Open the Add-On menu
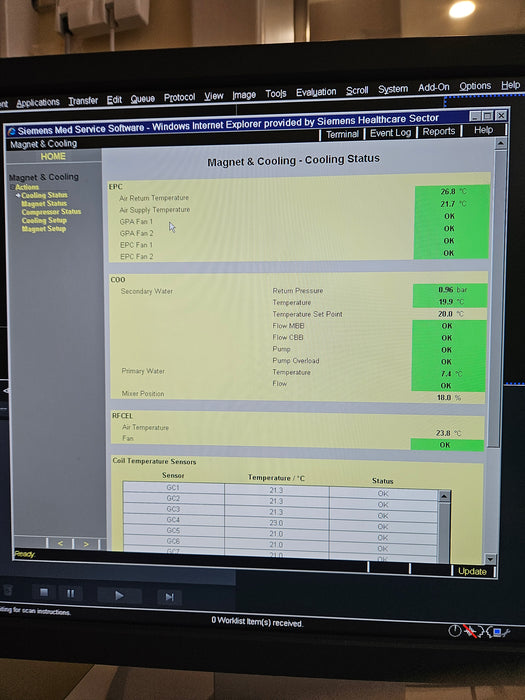The image size is (525, 700). (x=434, y=88)
